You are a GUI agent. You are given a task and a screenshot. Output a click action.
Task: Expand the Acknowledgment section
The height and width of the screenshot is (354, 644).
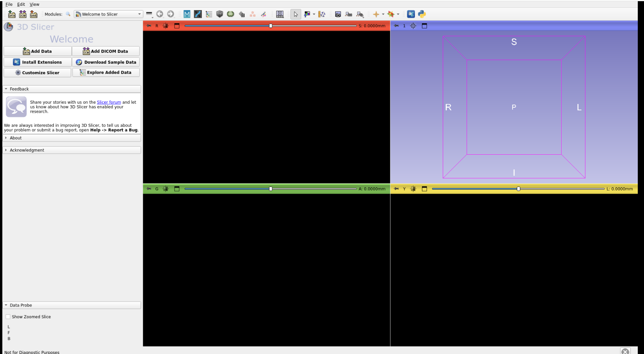point(26,150)
